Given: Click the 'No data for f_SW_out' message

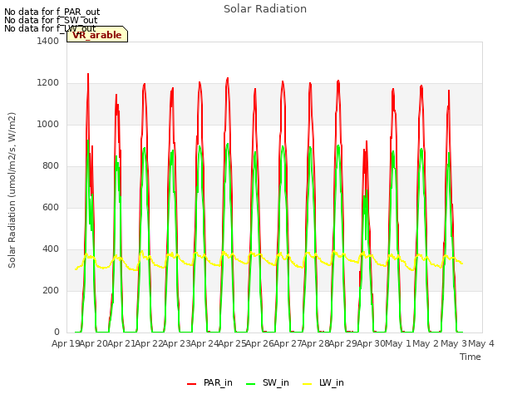Looking at the screenshot, I should pyautogui.click(x=51, y=20).
